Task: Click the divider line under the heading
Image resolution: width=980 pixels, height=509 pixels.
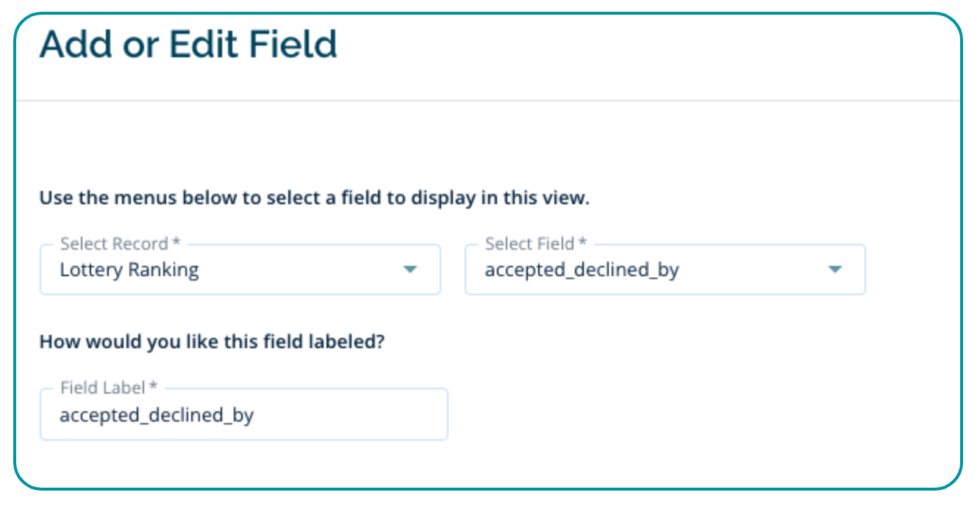Action: pyautogui.click(x=488, y=100)
